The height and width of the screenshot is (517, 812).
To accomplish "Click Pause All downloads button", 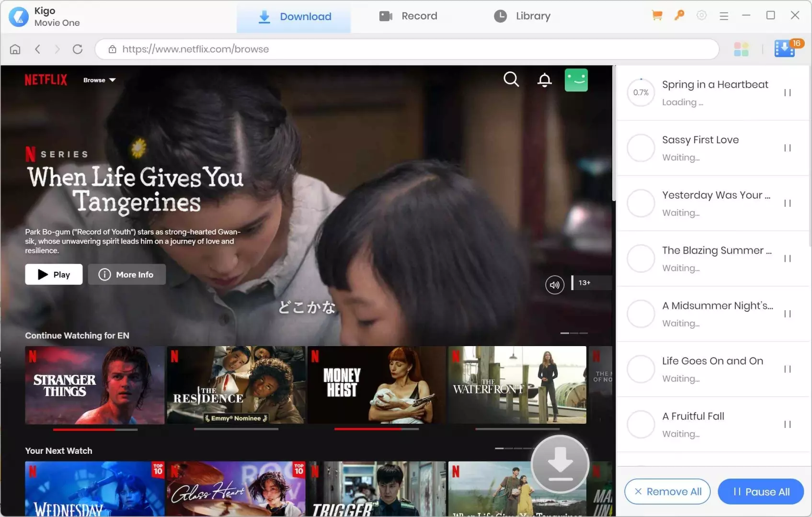I will 761,492.
